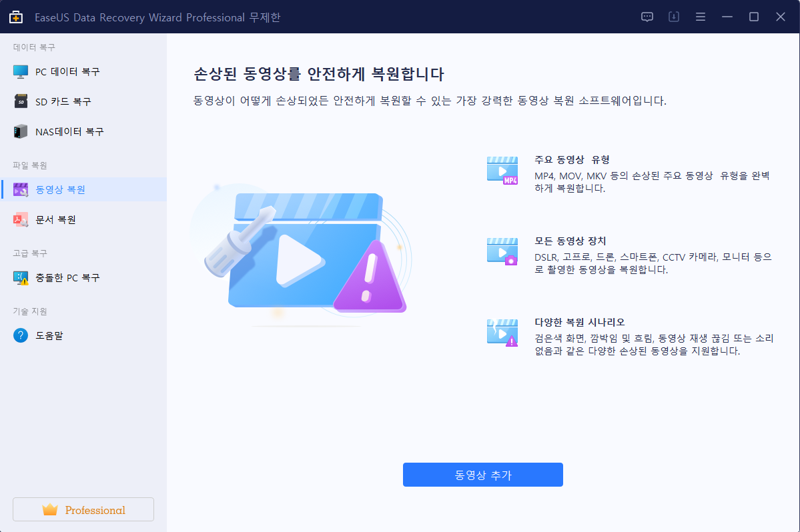Click the 다양한 복원 시나리오 heading

pyautogui.click(x=580, y=322)
